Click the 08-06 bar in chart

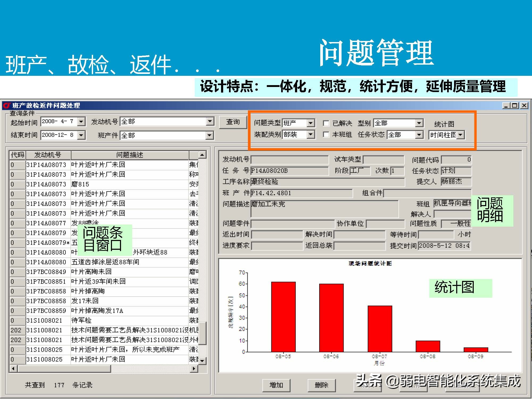331,318
